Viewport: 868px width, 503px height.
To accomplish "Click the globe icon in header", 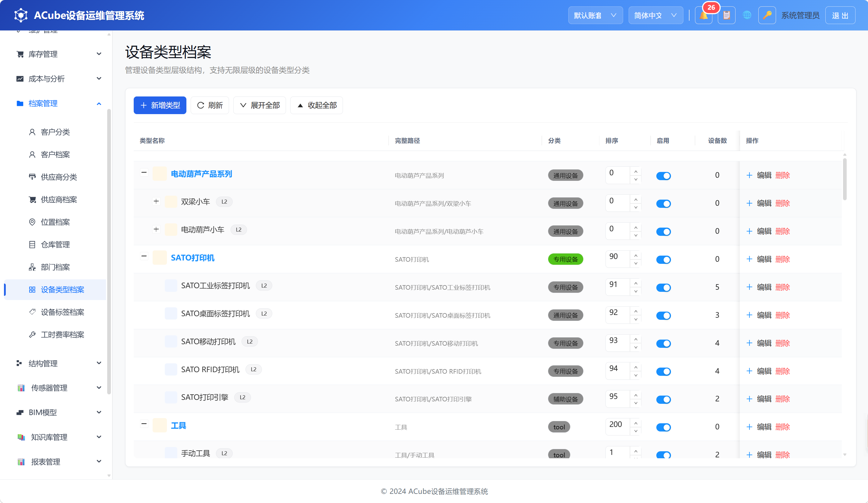I will pyautogui.click(x=746, y=16).
